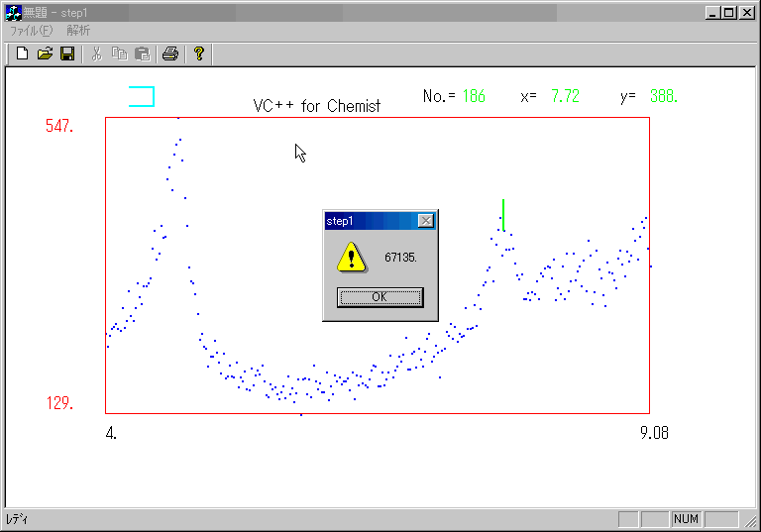The height and width of the screenshot is (532, 761).
Task: Click the Paste clipboard icon
Action: (143, 53)
